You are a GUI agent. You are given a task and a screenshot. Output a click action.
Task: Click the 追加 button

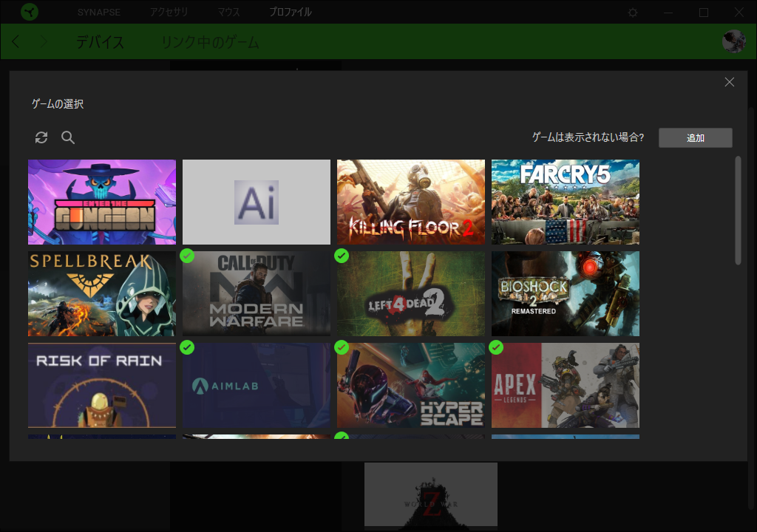click(x=695, y=137)
